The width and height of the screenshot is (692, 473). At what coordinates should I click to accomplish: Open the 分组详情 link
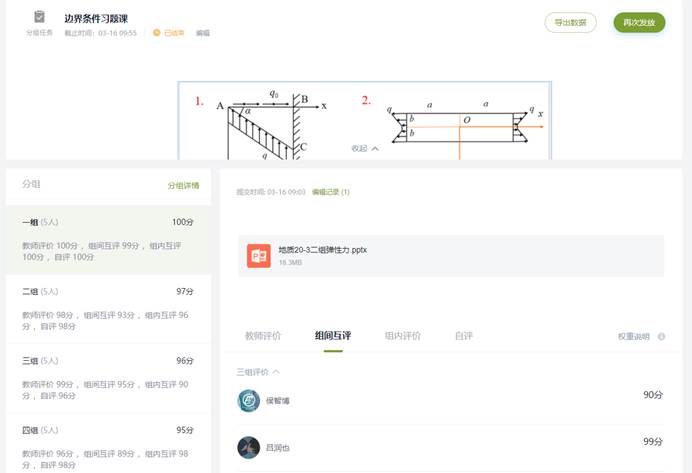[x=183, y=186]
